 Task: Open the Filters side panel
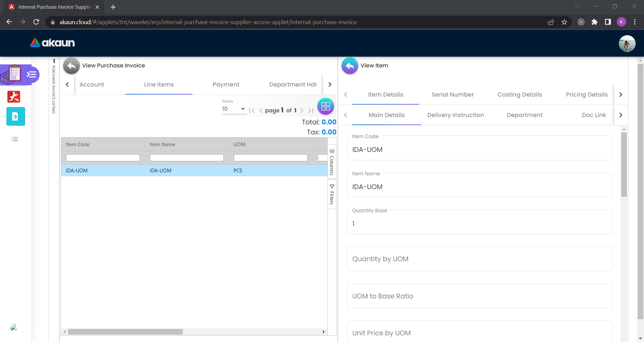coord(332,194)
